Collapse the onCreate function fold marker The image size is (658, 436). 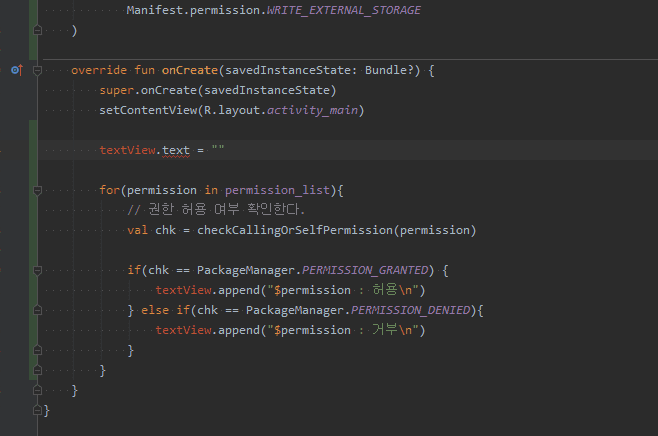tap(37, 70)
